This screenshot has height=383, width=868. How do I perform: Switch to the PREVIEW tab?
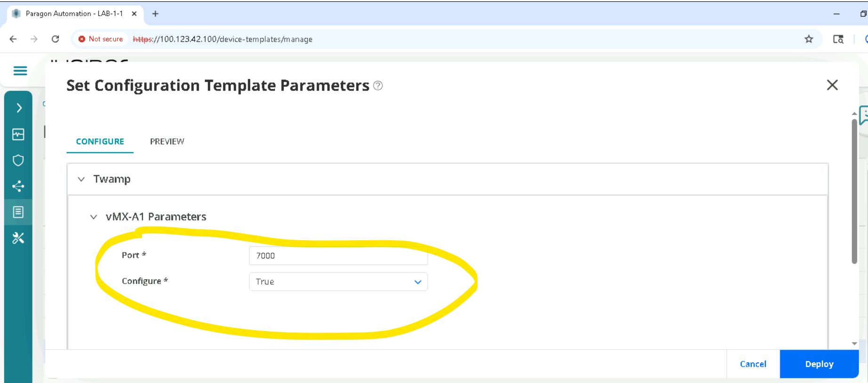(167, 141)
